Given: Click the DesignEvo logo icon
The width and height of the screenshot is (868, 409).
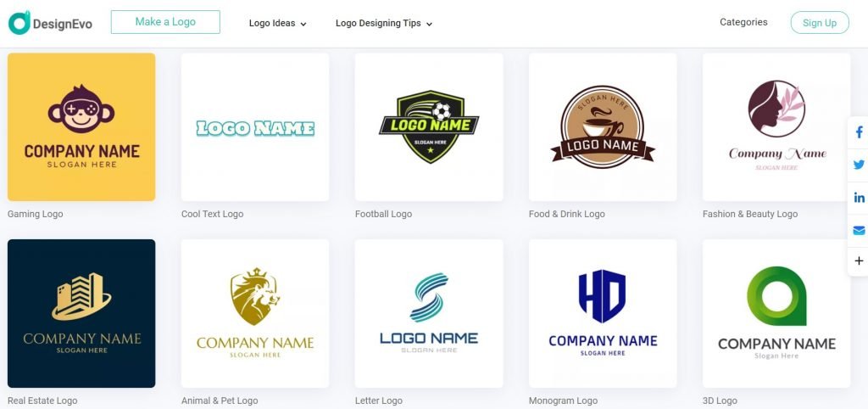Looking at the screenshot, I should pyautogui.click(x=19, y=23).
